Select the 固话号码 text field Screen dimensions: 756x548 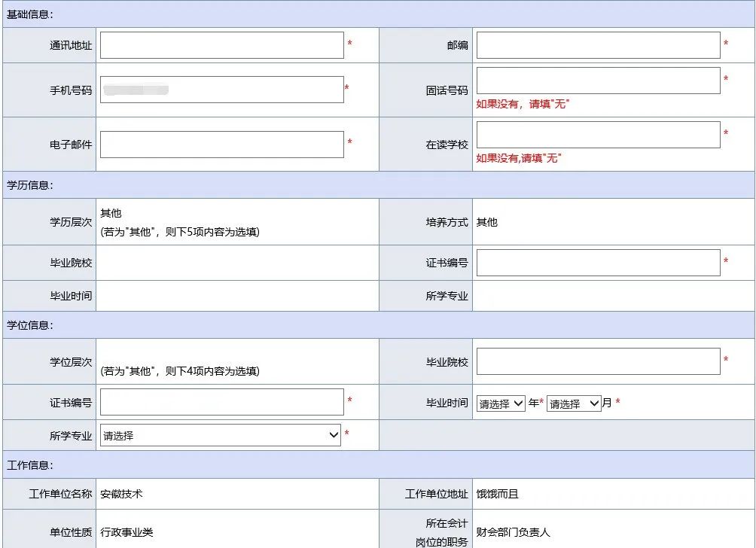point(598,81)
